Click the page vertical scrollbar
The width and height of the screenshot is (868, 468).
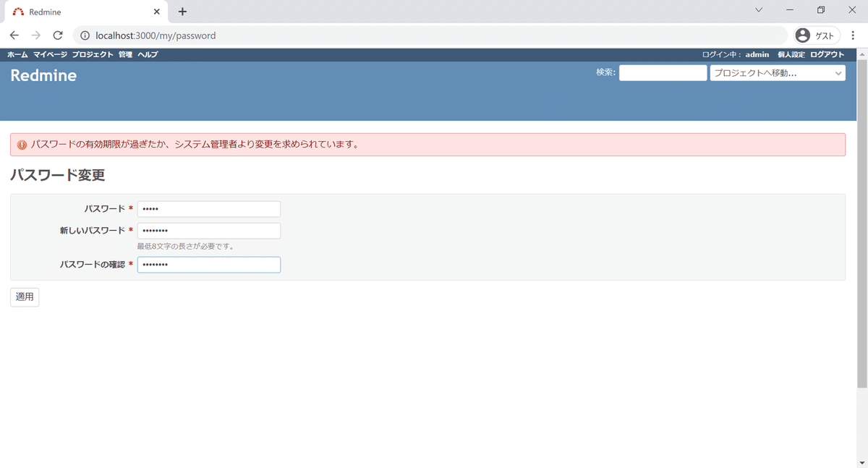tap(861, 224)
